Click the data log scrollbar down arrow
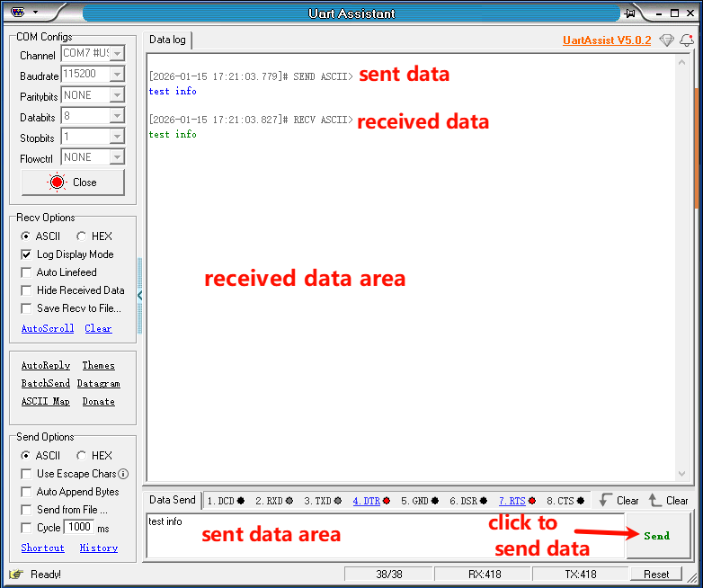703x588 pixels. [682, 474]
